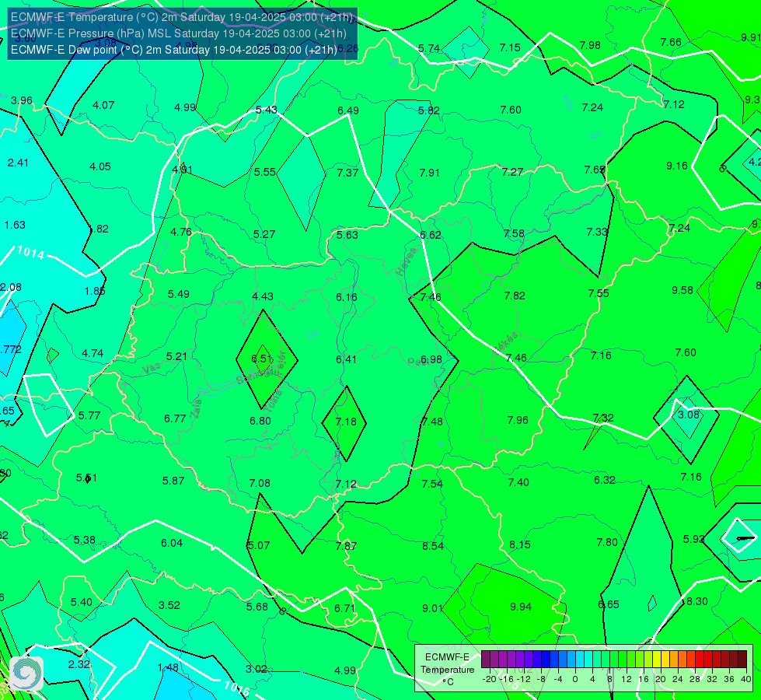The width and height of the screenshot is (761, 700).
Task: Click the 7.80 value on the map
Action: [607, 542]
